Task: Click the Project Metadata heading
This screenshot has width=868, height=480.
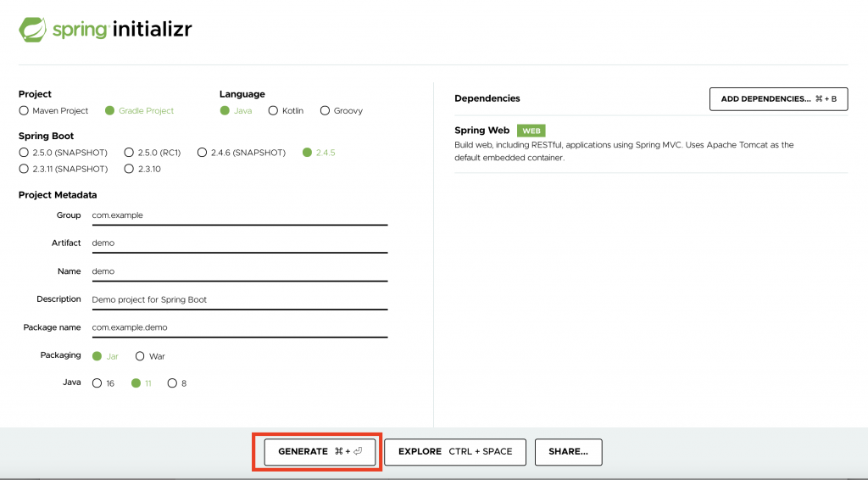Action: point(58,195)
